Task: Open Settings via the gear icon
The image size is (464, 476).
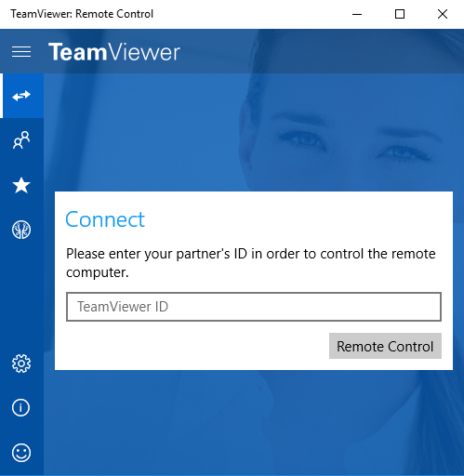Action: (21, 364)
